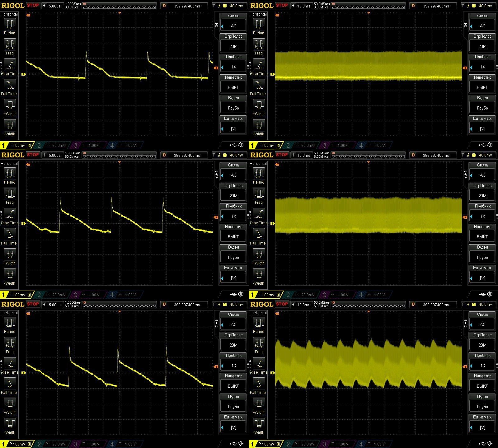Click the USB status icon in the bottom-right scope

482,444
